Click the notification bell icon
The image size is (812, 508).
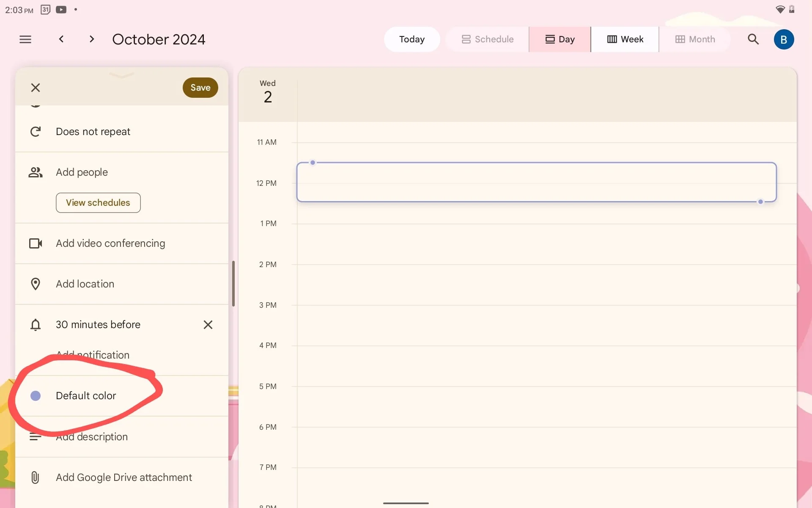point(35,324)
